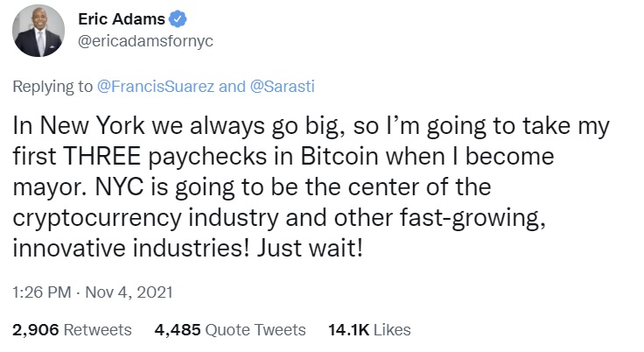
Task: View the Retweets list
Action: 98,330
